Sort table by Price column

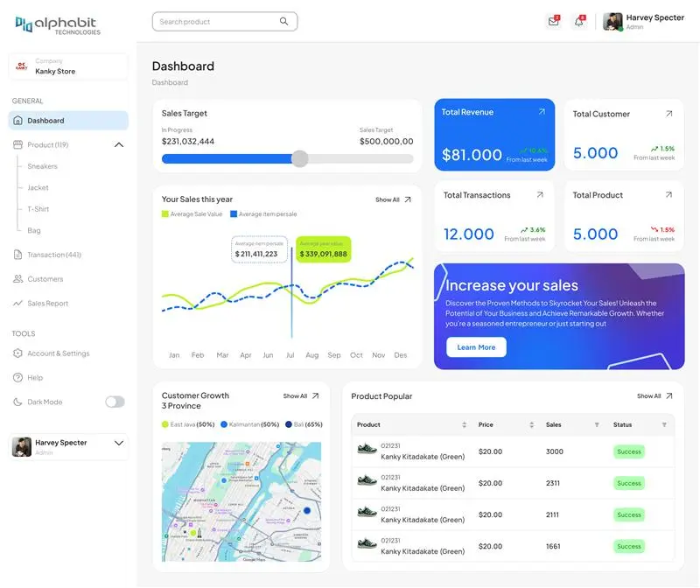pos(531,425)
